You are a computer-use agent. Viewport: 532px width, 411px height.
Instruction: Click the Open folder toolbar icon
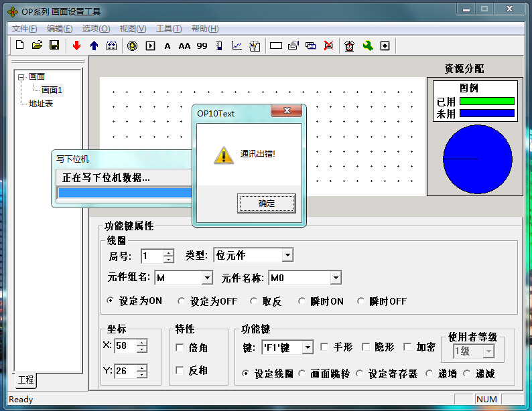pos(38,46)
